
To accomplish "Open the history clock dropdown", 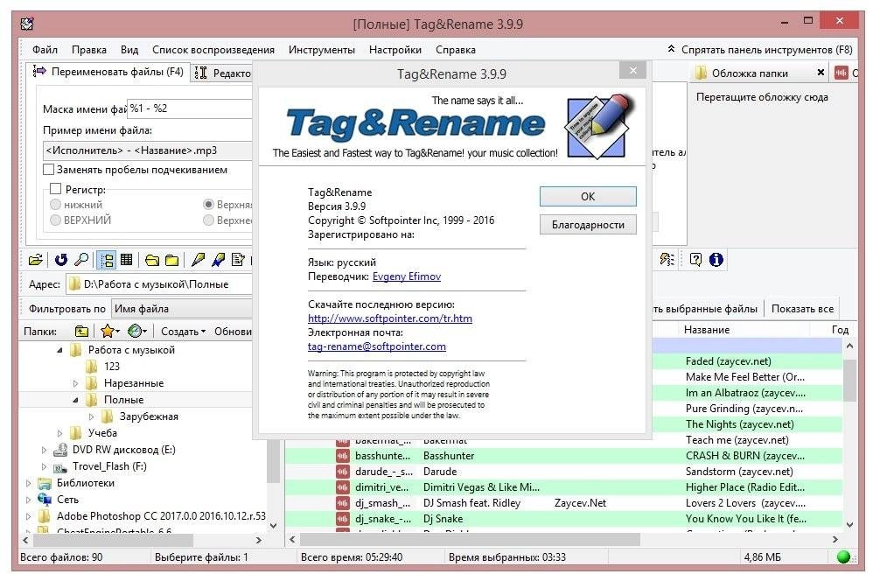I will tap(137, 332).
